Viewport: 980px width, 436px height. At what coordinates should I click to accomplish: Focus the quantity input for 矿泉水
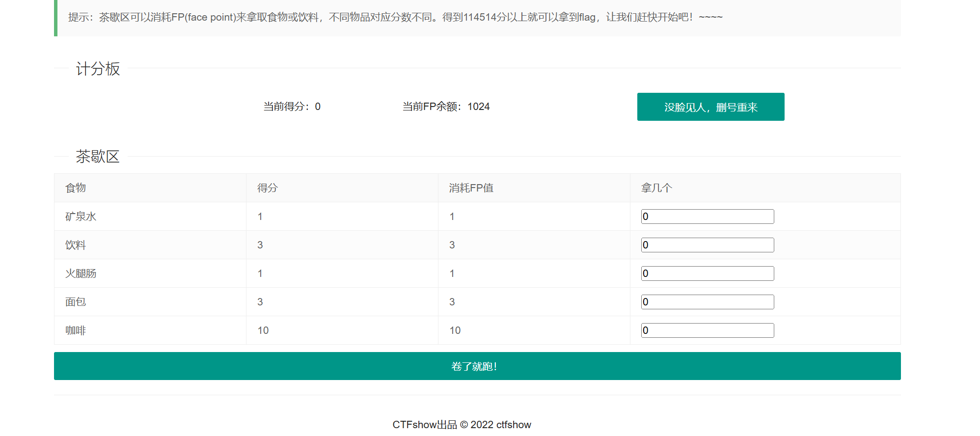point(708,217)
